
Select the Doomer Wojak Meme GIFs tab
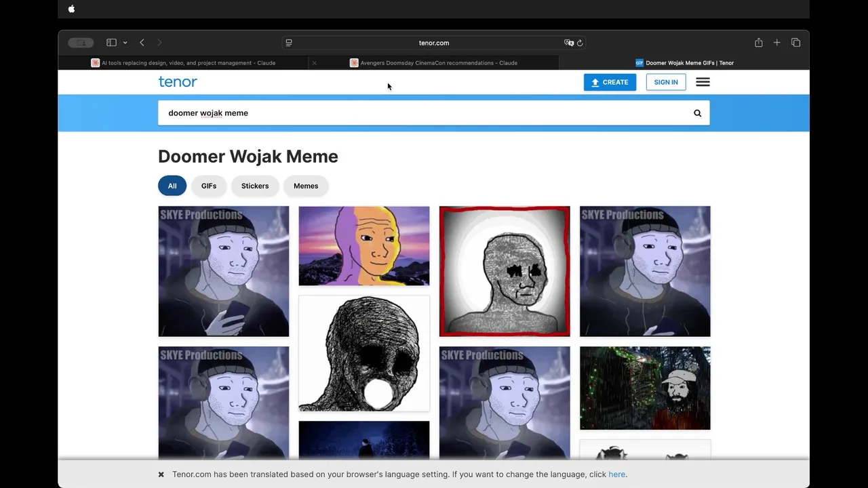coord(684,63)
